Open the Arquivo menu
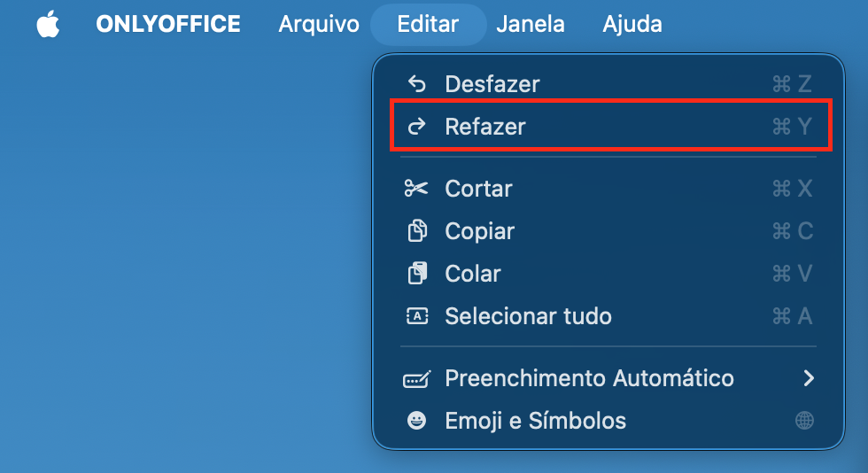Viewport: 868px width, 473px height. (x=319, y=25)
